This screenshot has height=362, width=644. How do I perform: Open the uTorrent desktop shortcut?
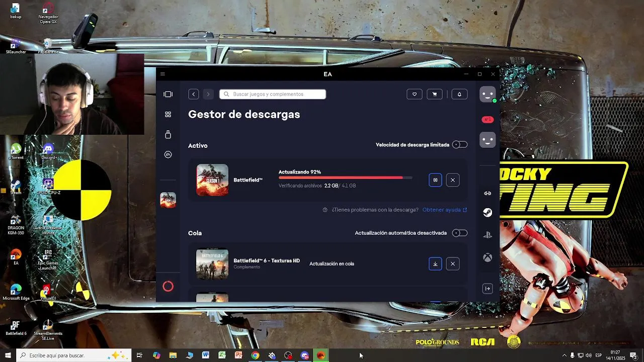[x=16, y=152]
